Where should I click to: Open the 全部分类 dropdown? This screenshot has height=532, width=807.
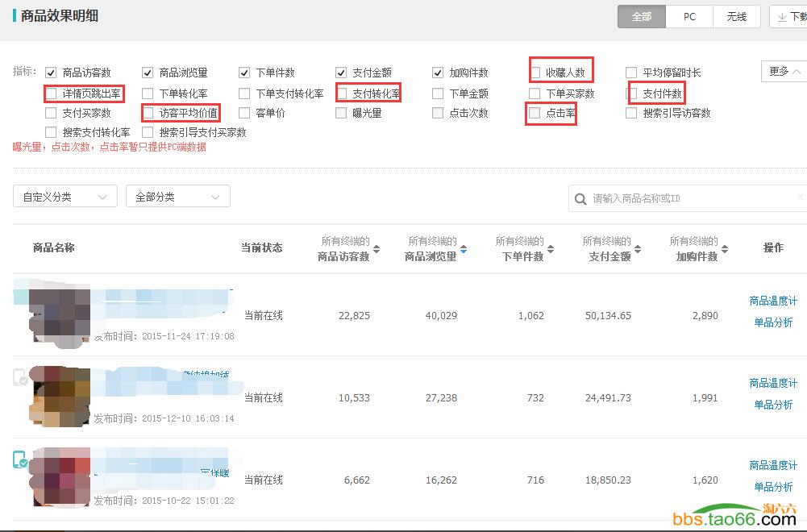click(x=177, y=196)
